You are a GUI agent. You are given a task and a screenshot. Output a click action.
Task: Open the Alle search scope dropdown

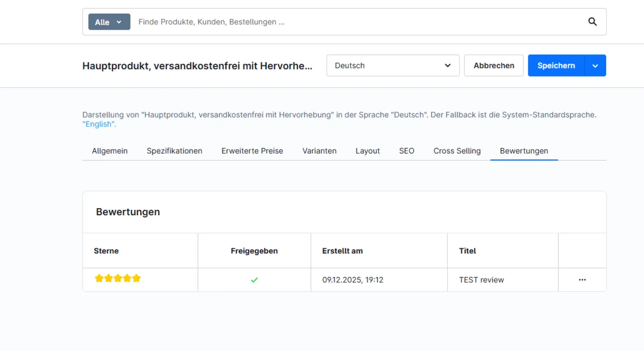109,22
